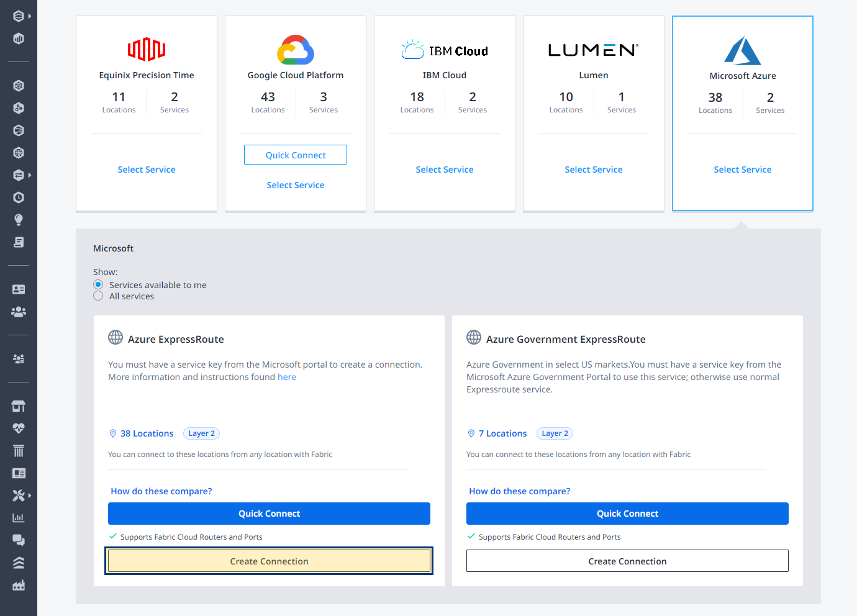This screenshot has width=857, height=616.
Task: Open the marketplace storefront sidebar icon
Action: (19, 406)
